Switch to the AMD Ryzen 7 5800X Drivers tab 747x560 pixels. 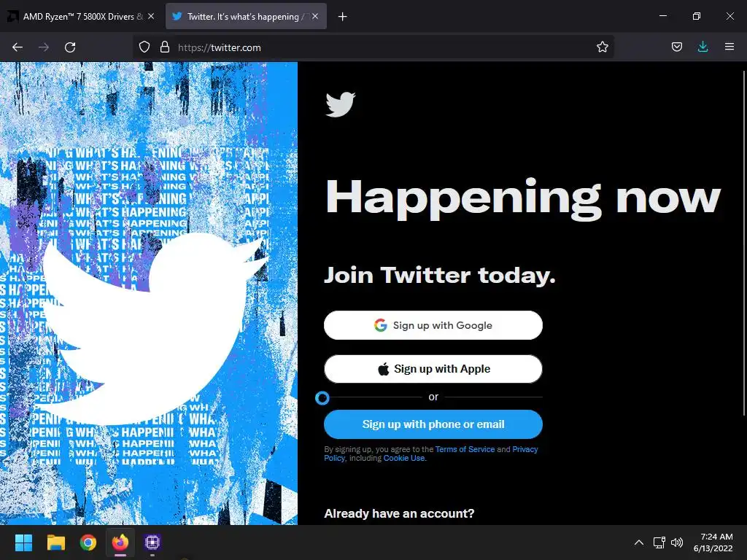(81, 16)
